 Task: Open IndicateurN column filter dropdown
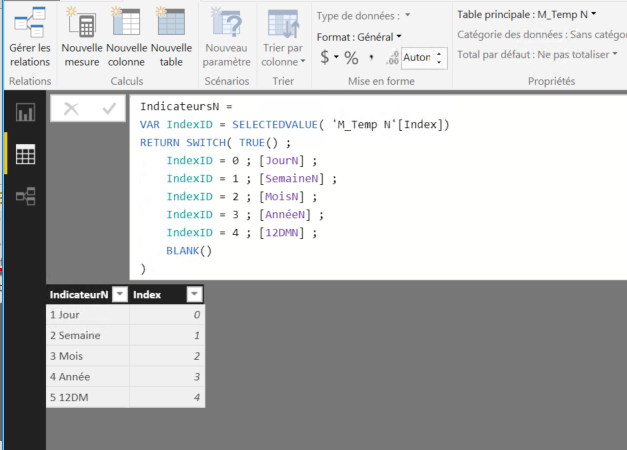click(120, 294)
